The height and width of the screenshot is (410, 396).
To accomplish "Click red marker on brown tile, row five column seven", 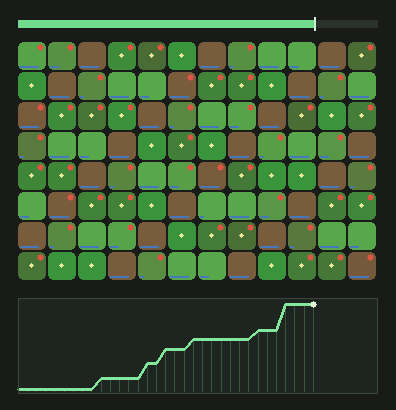I will tap(221, 168).
